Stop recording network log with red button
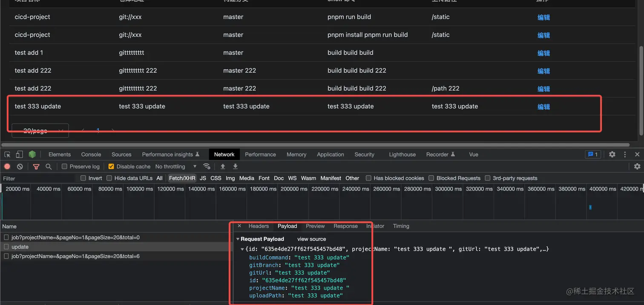The width and height of the screenshot is (644, 305). 7,166
